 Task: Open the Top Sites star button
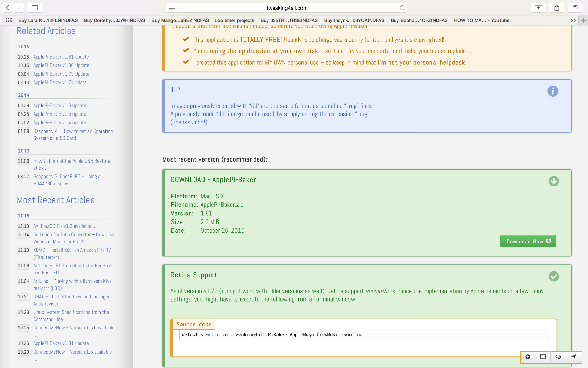pos(538,7)
